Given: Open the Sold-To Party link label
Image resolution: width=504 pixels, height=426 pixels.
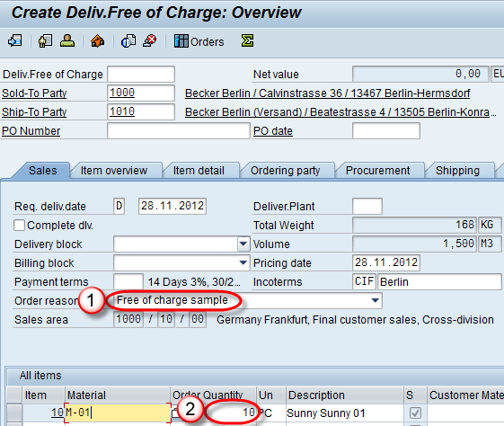Looking at the screenshot, I should 34,93.
